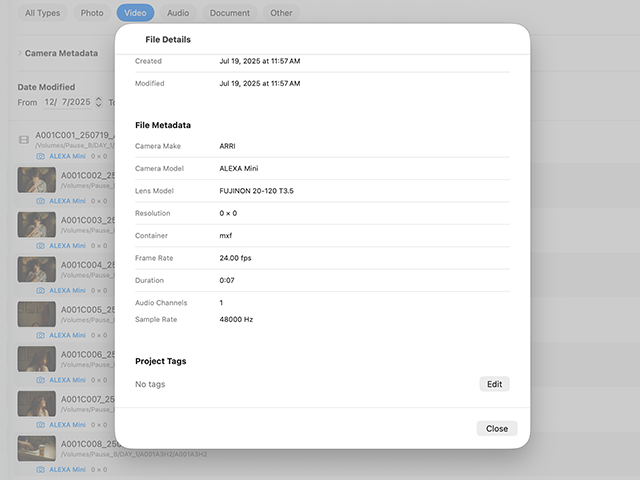
Task: Select the Audio filter
Action: point(178,13)
